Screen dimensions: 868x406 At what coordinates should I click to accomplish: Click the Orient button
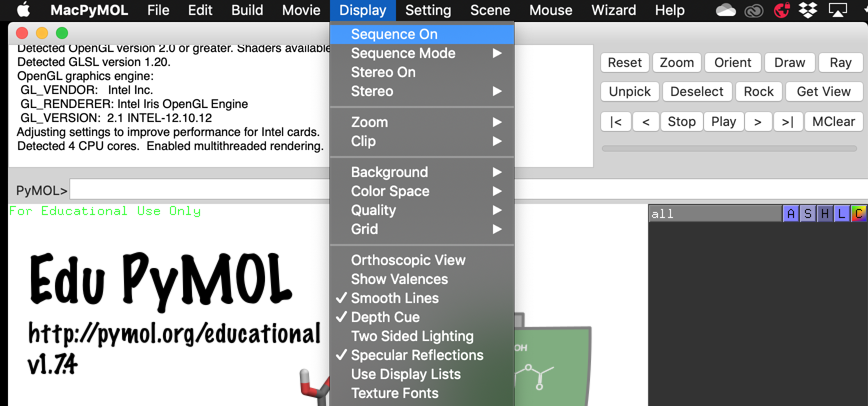point(732,62)
